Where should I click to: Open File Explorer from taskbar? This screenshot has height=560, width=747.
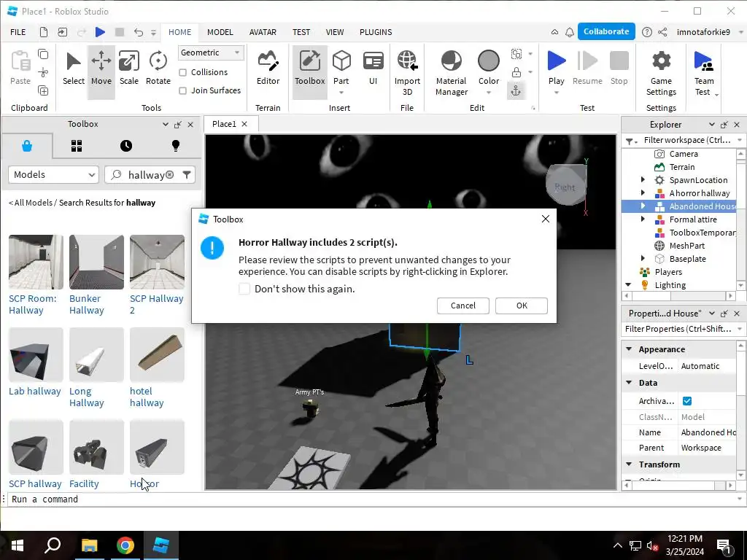coord(89,545)
